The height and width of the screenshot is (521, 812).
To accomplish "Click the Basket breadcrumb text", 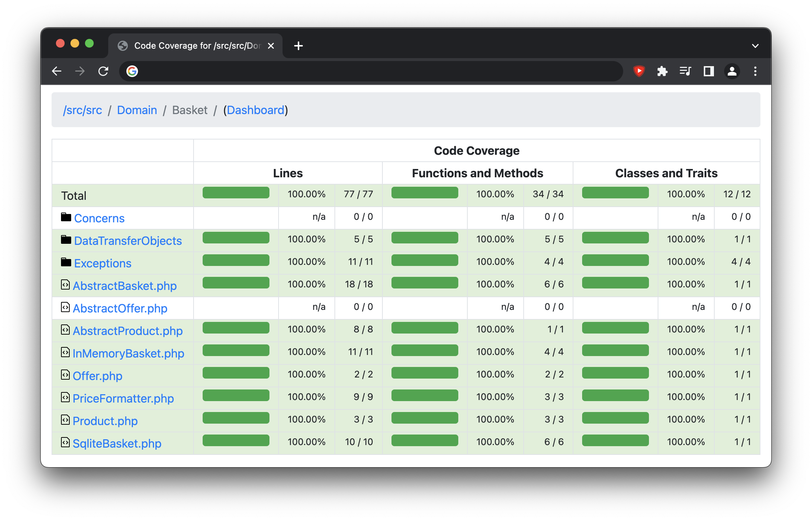I will tap(190, 110).
